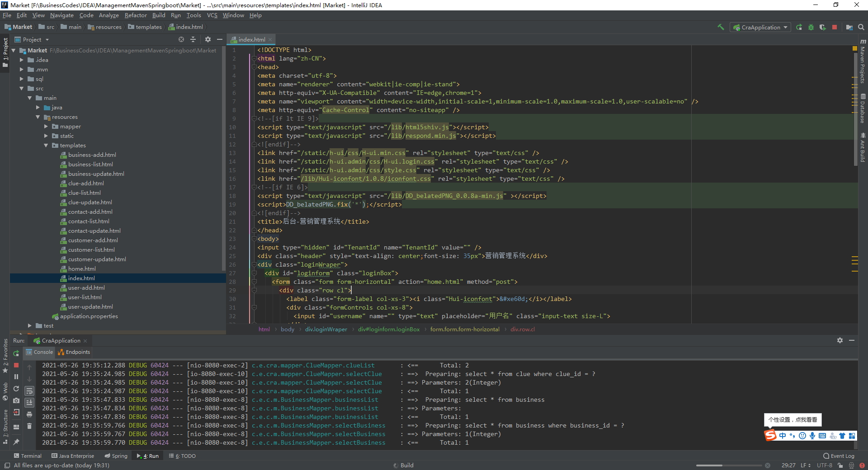Stop the process in Run panel

click(16, 365)
